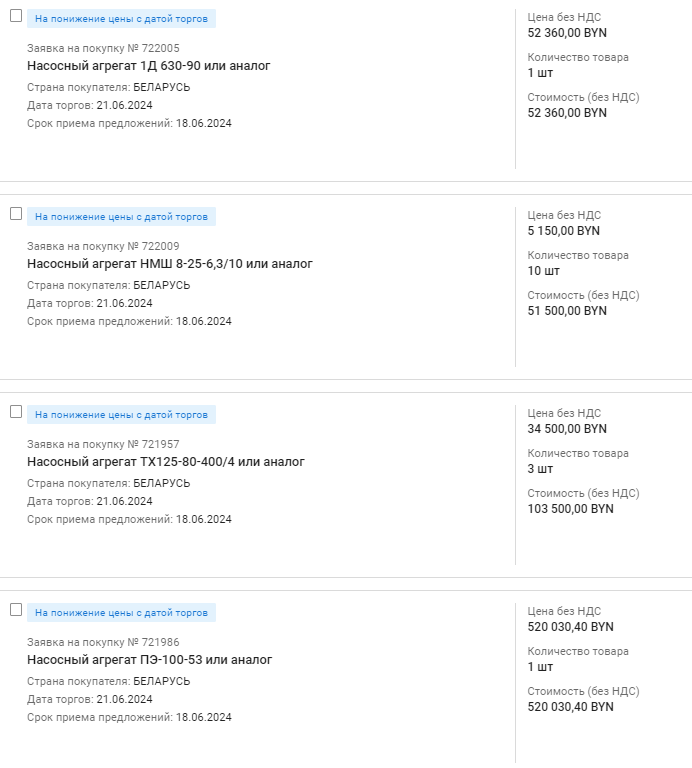Open 'Насосный агрегат ПЭ-100-53 или аналог' title

pos(150,660)
